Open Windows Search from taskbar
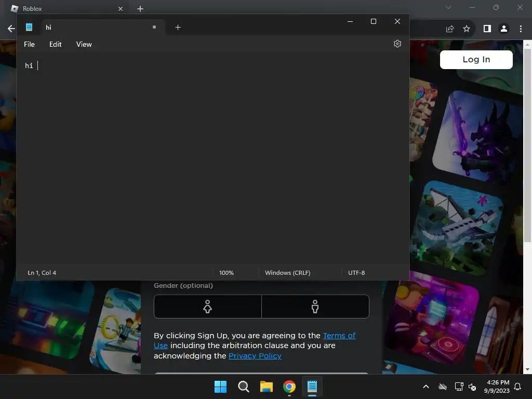This screenshot has height=399, width=532. pos(243,387)
